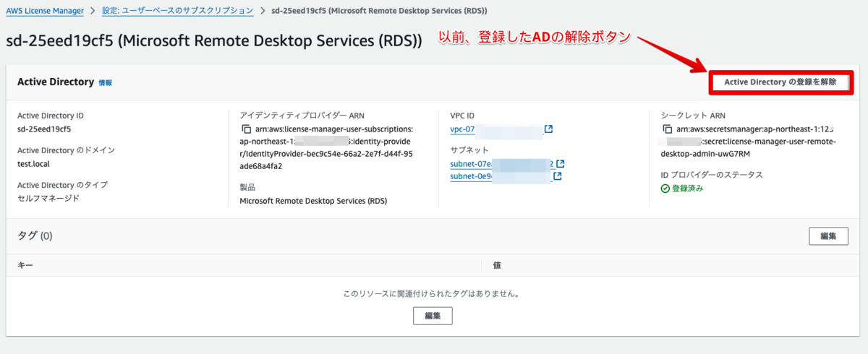This screenshot has width=868, height=354.
Task: Click the ID プロバイダーのステータス label
Action: pos(712,174)
